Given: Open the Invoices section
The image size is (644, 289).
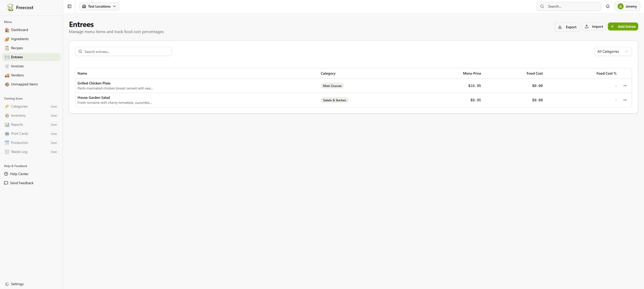Looking at the screenshot, I should tap(17, 66).
